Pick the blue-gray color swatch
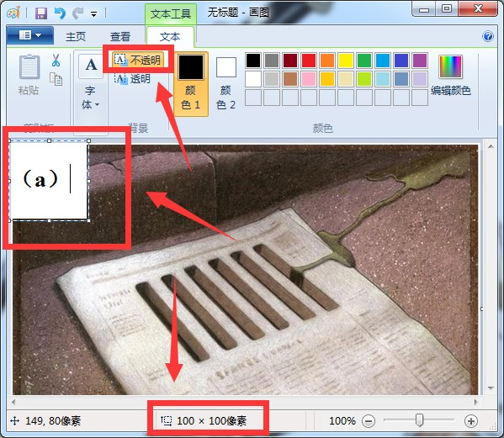 401,79
